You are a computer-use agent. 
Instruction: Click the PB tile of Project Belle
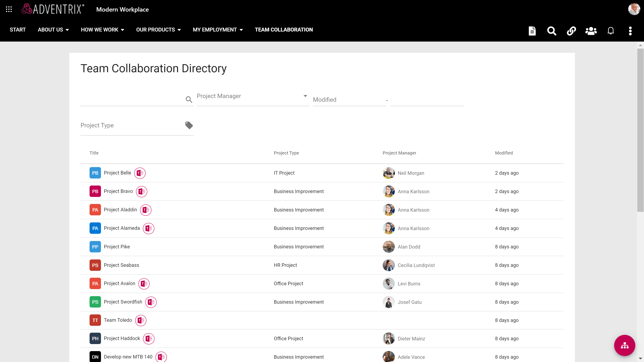click(x=95, y=173)
